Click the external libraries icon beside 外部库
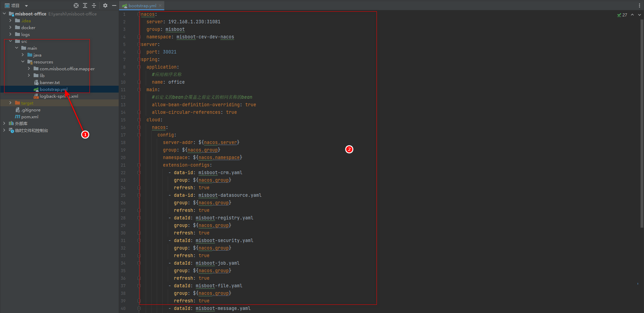 click(11, 123)
